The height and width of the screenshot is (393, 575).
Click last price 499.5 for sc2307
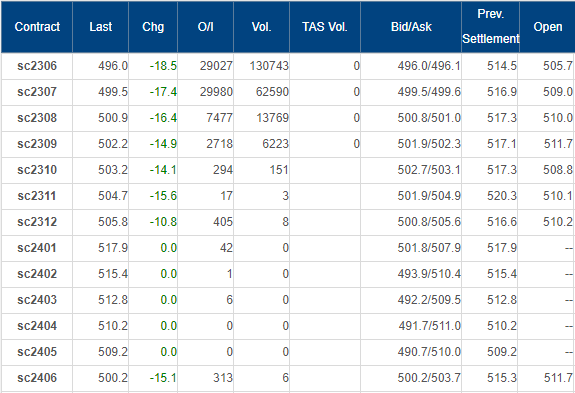[113, 92]
